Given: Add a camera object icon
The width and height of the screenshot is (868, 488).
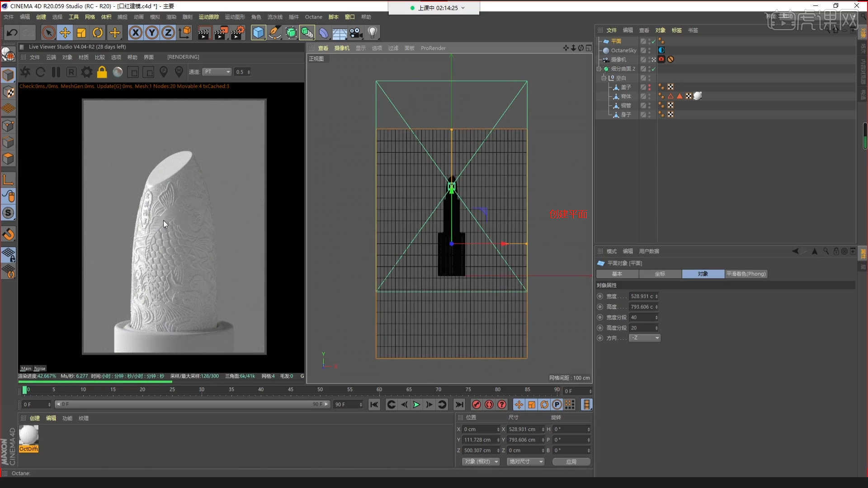Looking at the screenshot, I should (x=356, y=33).
